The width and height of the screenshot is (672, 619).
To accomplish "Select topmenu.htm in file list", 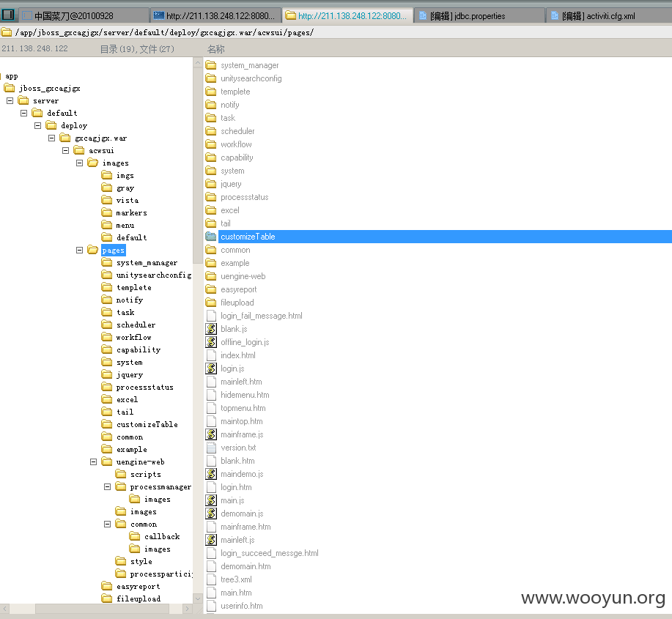I will [x=243, y=408].
